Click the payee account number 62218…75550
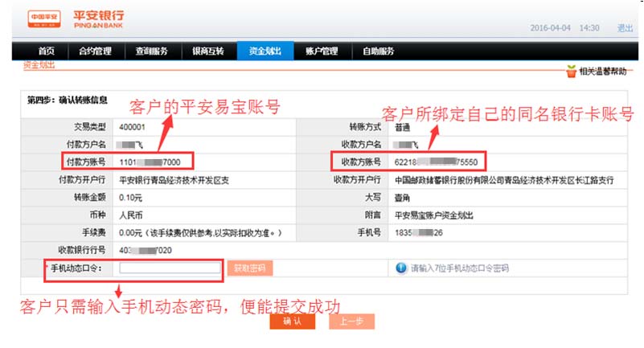Image resolution: width=644 pixels, height=348 pixels. pyautogui.click(x=436, y=162)
